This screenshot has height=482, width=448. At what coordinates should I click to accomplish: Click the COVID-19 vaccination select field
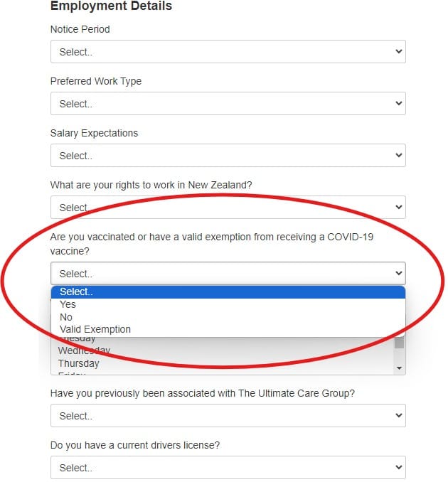pos(228,274)
